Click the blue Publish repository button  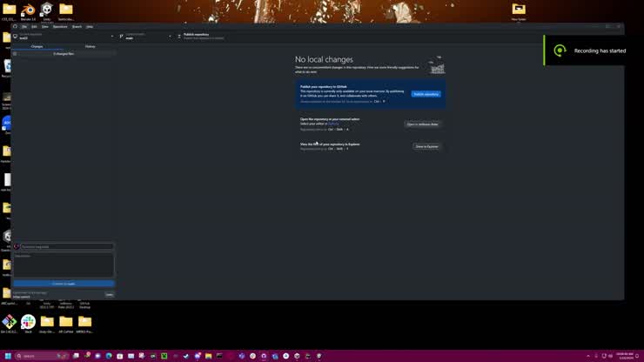426,94
